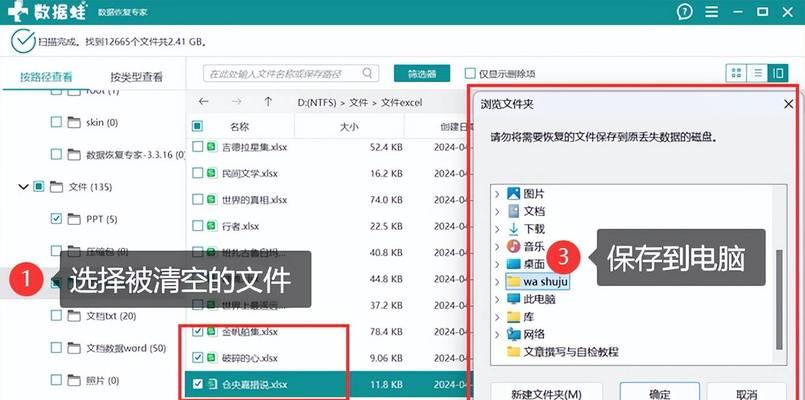Switch to detail pane view layout
Viewport: 805px width, 400px height.
778,73
